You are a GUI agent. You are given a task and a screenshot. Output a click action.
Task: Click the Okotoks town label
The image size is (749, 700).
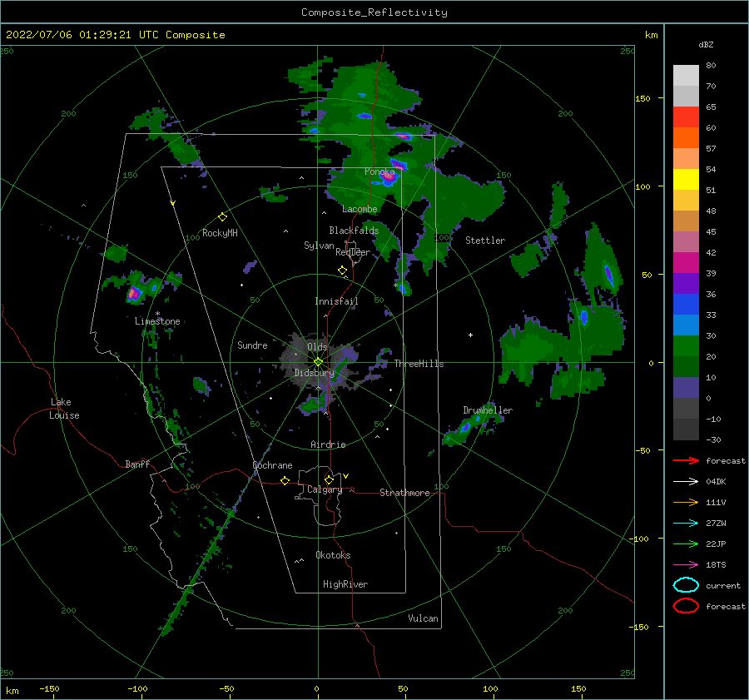point(333,555)
